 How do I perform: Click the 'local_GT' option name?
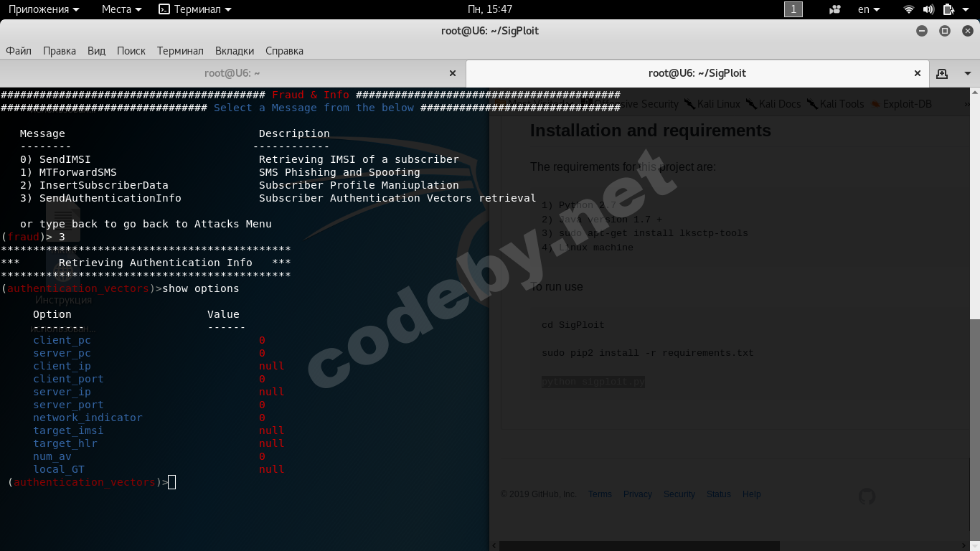click(x=59, y=469)
